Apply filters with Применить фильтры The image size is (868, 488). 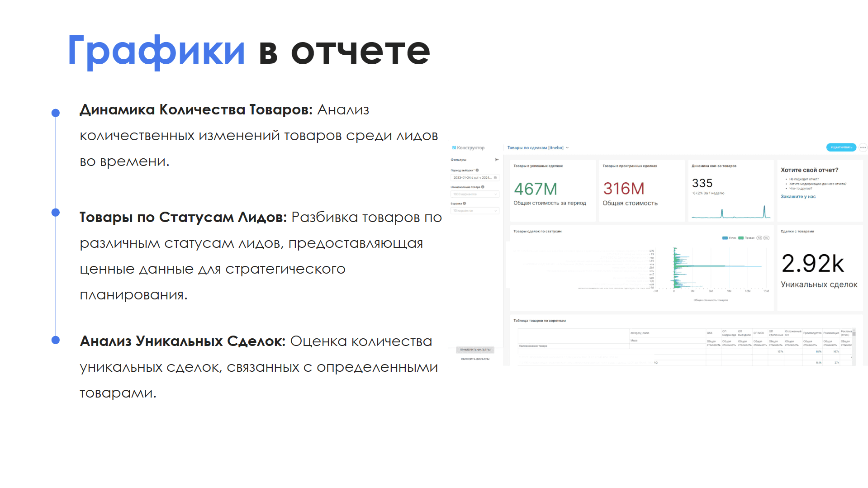click(475, 350)
